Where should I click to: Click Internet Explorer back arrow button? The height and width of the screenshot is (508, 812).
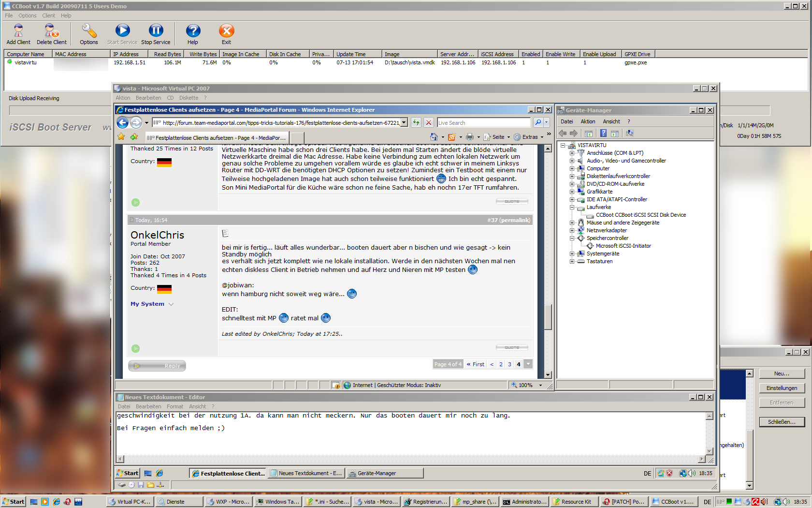pos(123,123)
